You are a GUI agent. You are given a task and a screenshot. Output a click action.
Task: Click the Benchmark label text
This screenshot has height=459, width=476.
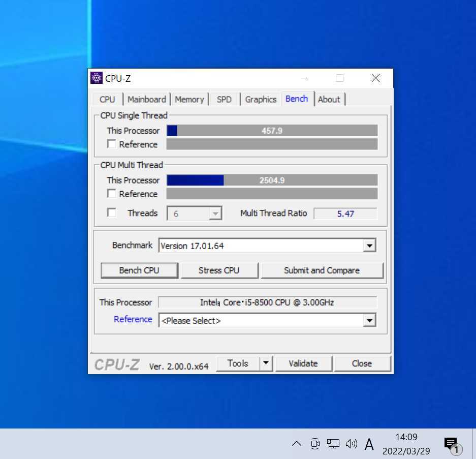[x=133, y=245]
